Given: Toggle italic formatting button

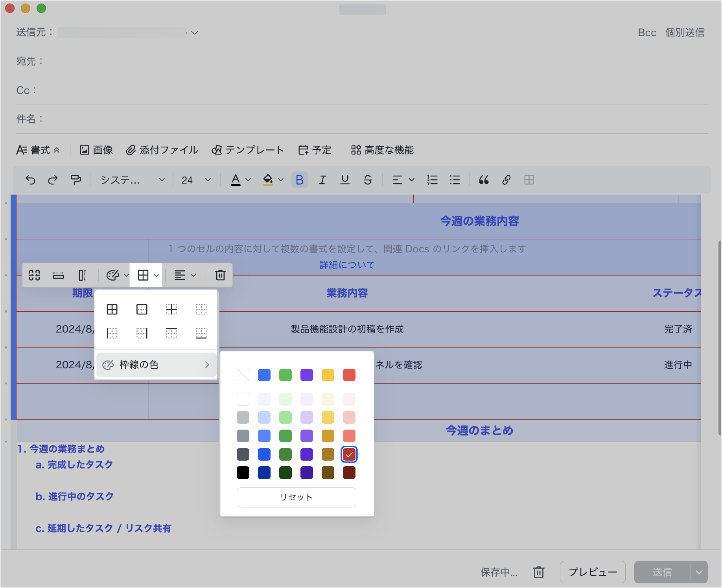Looking at the screenshot, I should coord(322,180).
